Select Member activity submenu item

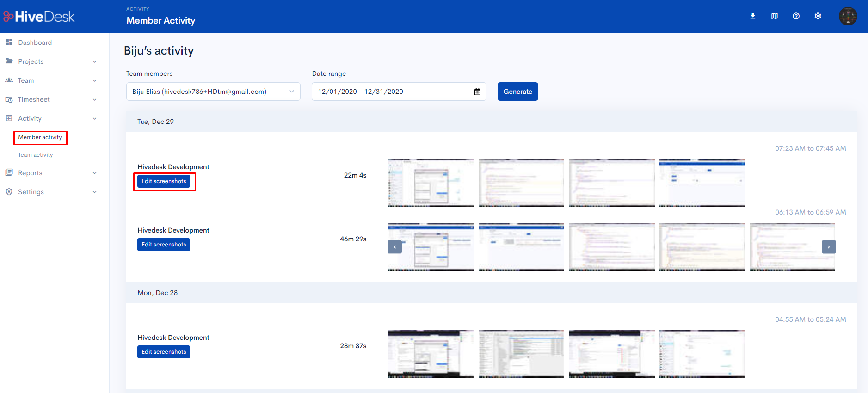(40, 137)
